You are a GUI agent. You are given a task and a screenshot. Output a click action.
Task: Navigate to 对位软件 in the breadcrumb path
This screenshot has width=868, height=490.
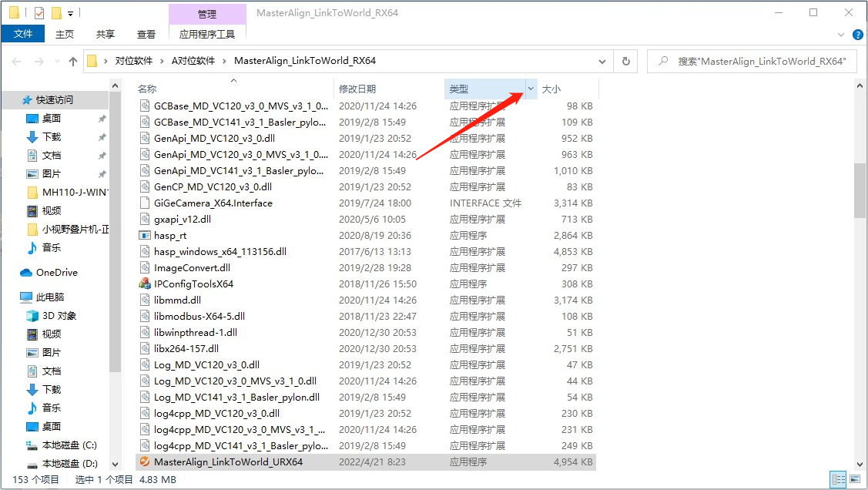tap(134, 61)
